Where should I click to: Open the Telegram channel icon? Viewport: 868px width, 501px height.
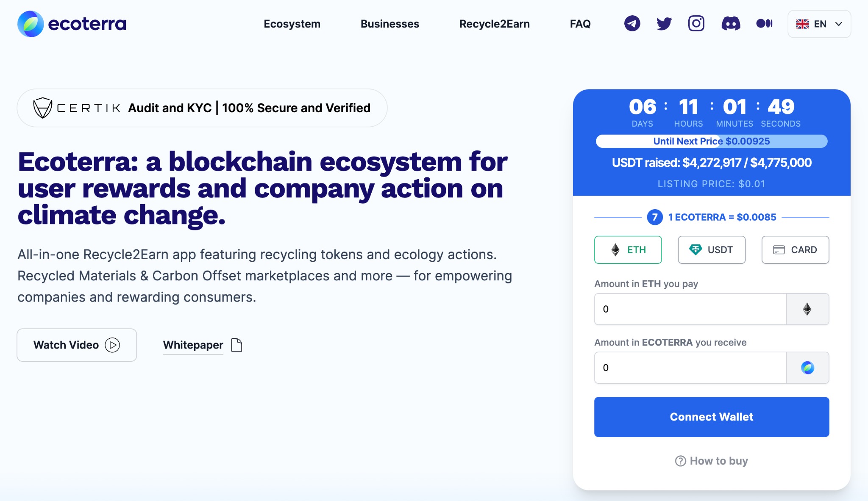(632, 24)
